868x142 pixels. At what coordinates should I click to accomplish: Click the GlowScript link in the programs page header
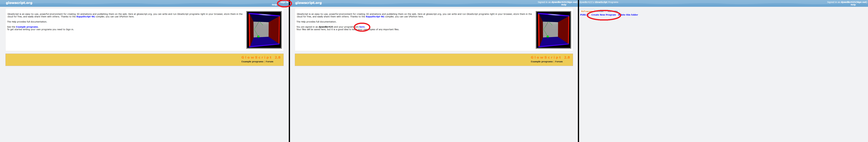point(601,2)
